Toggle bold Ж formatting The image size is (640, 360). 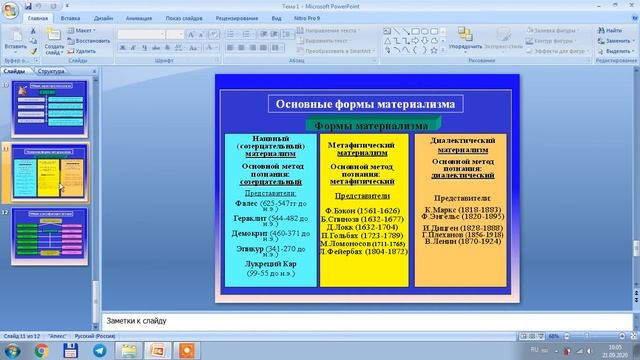122,48
